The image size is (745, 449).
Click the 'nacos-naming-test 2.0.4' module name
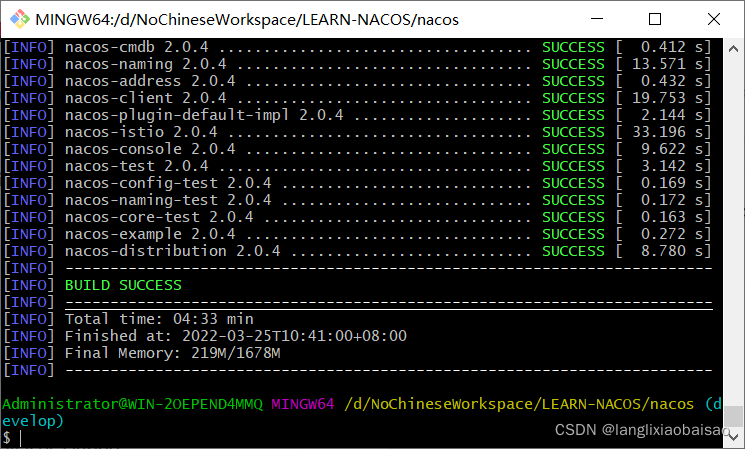point(168,200)
